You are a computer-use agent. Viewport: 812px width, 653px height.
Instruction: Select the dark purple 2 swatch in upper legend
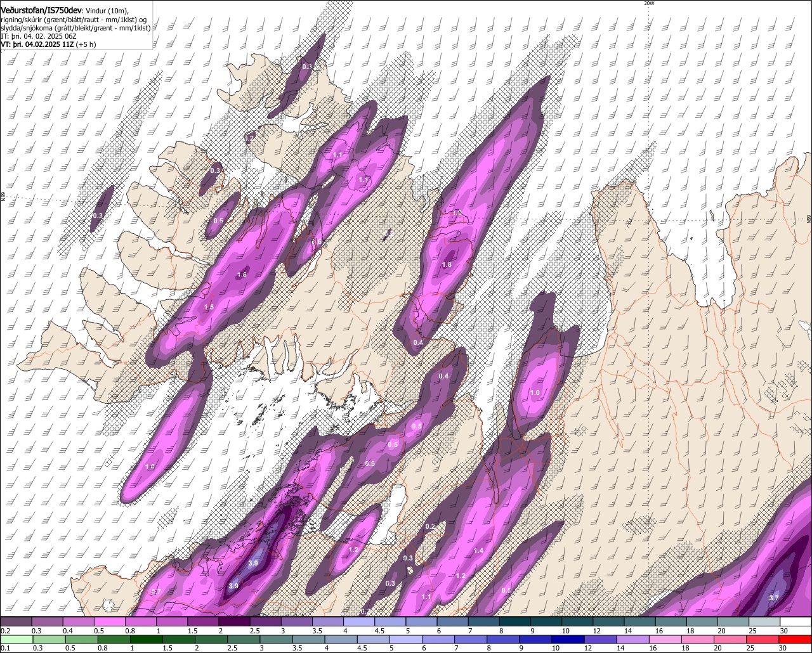coord(234,621)
